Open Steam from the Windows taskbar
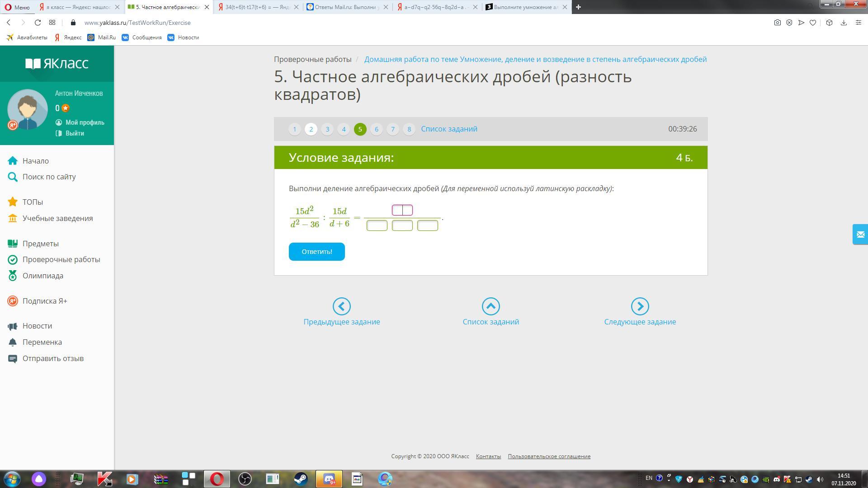The height and width of the screenshot is (488, 868). (x=301, y=479)
